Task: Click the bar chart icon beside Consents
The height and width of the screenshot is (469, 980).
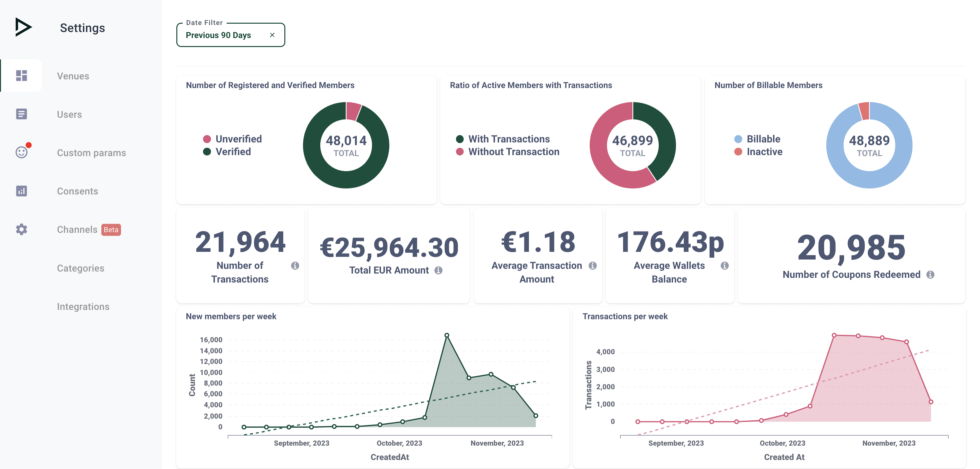Action: pyautogui.click(x=21, y=191)
